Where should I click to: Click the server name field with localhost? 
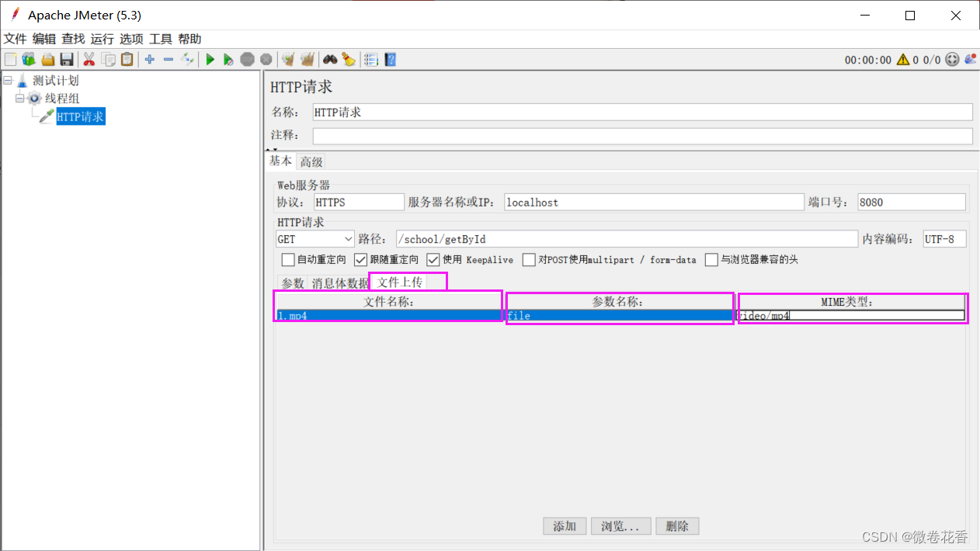pos(654,202)
